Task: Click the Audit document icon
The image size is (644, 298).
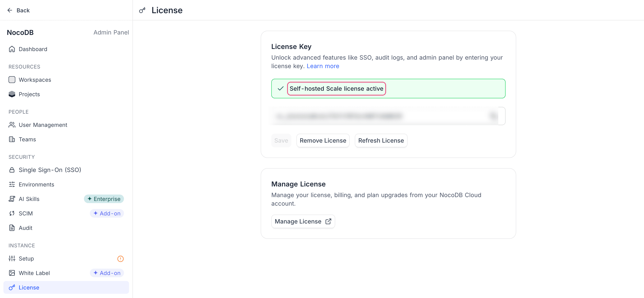Action: (x=12, y=228)
